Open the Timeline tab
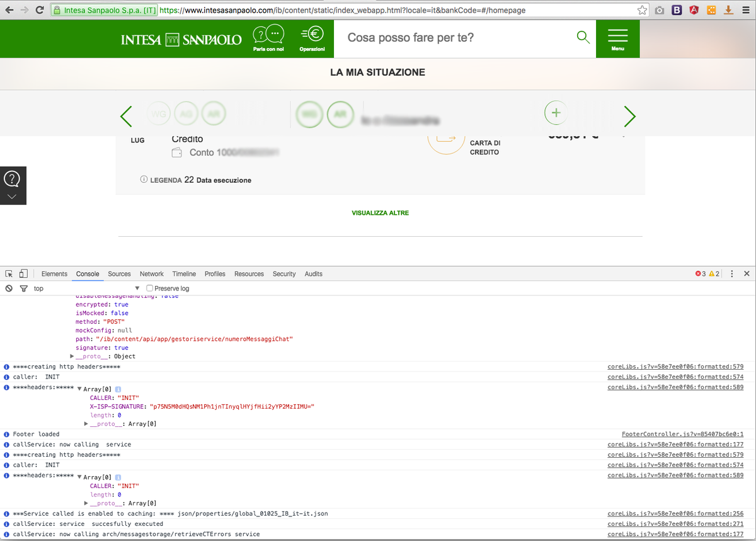This screenshot has height=541, width=756. point(184,274)
